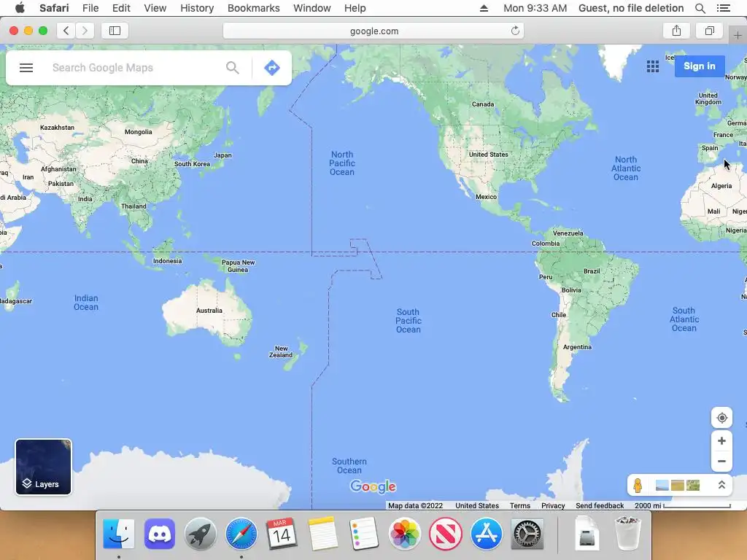Click the United States footer link
The height and width of the screenshot is (560, 747).
point(477,506)
